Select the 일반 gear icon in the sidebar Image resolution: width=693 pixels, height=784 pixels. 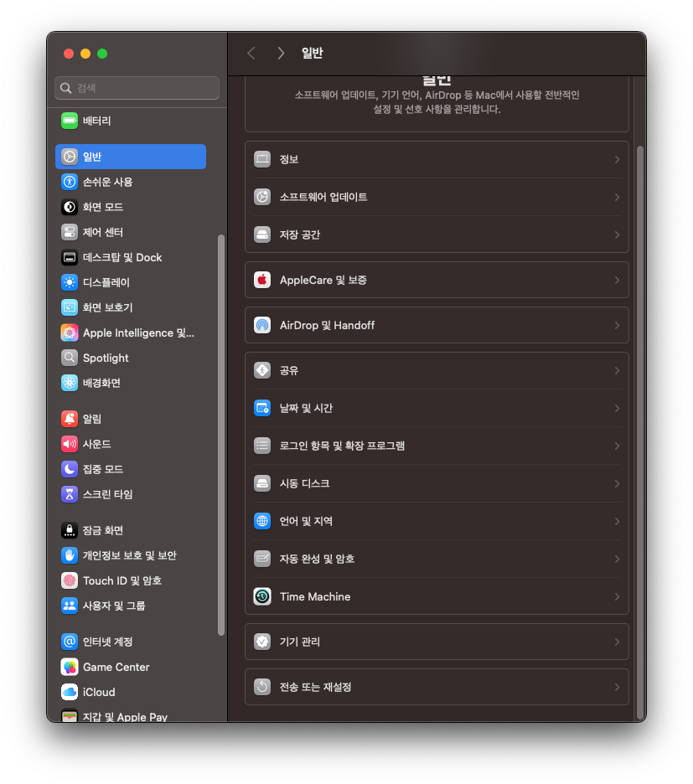tap(70, 157)
